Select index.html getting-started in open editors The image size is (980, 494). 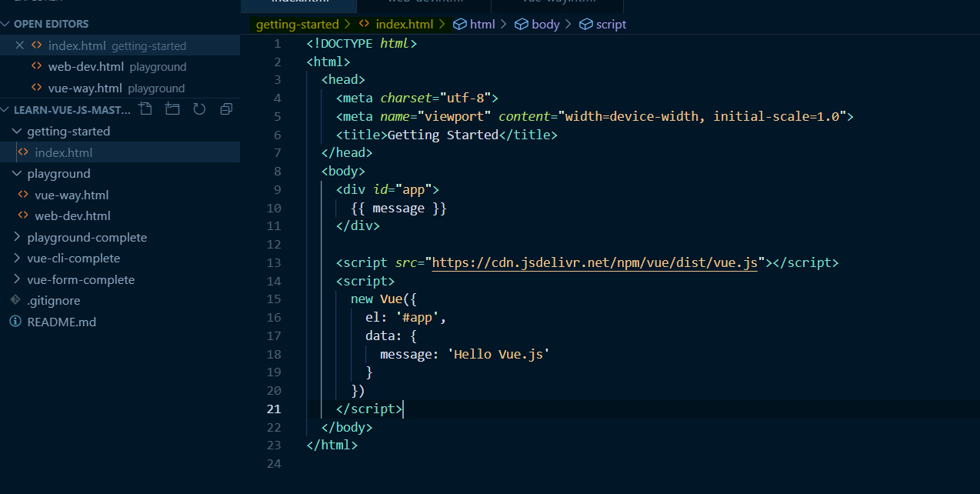[x=120, y=45]
